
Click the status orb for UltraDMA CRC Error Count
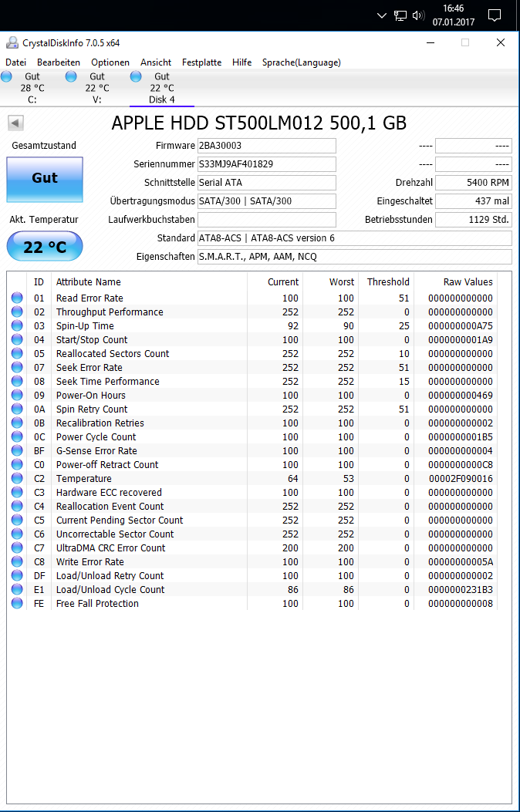pyautogui.click(x=17, y=548)
